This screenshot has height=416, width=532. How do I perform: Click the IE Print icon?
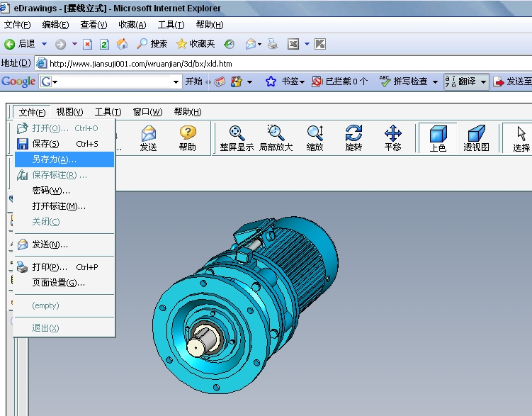pyautogui.click(x=273, y=44)
